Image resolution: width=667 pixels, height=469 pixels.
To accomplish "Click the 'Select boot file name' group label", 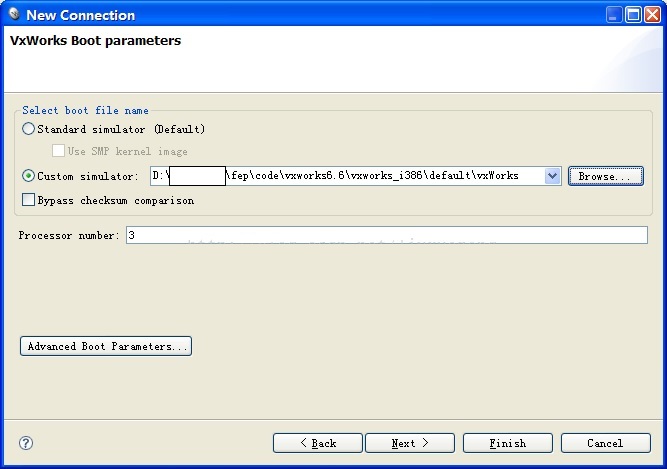I will pyautogui.click(x=86, y=111).
